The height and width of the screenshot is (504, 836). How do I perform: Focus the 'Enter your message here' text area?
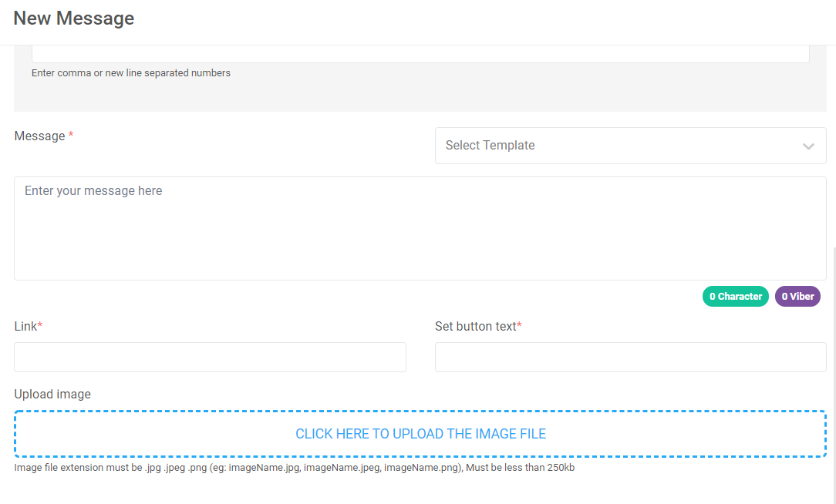(420, 228)
